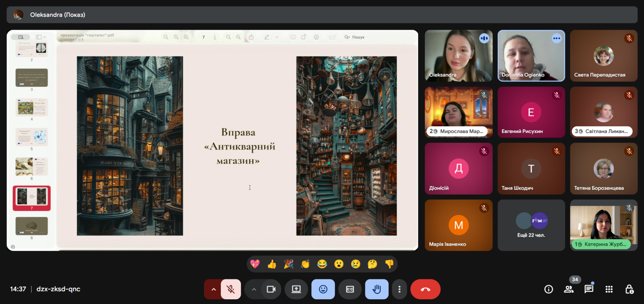Toggle the camera on or off
644x304 pixels.
(x=271, y=289)
